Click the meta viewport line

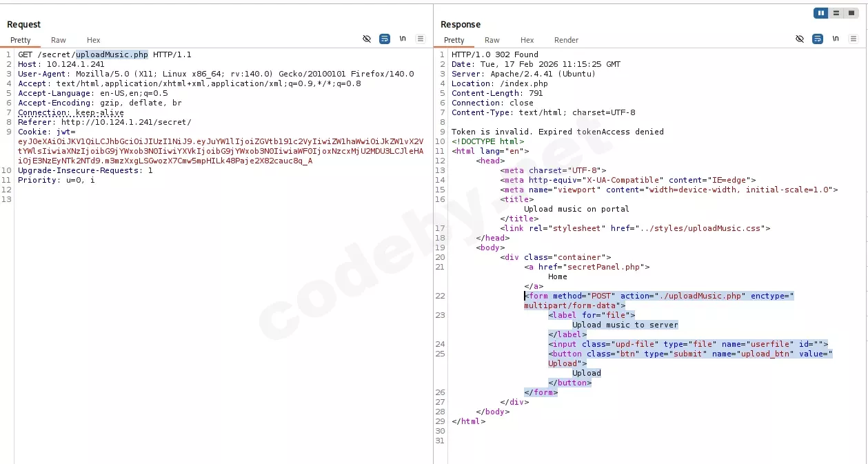[669, 190]
